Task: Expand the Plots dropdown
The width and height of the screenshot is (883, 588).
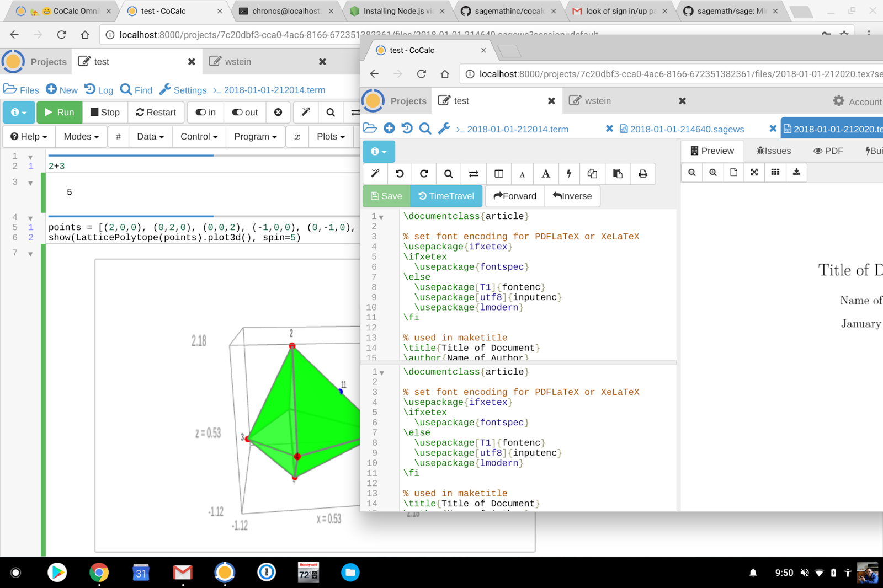Action: tap(329, 136)
